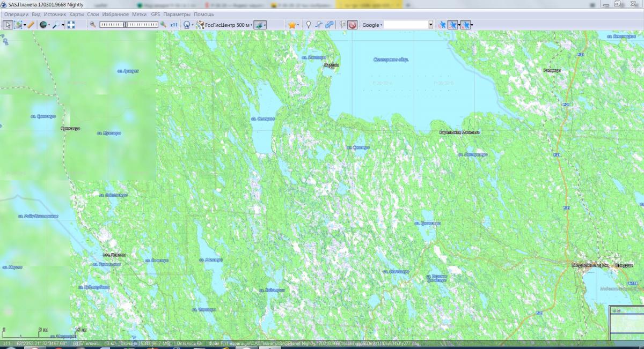
Task: Toggle hide all marks button
Action: (352, 25)
